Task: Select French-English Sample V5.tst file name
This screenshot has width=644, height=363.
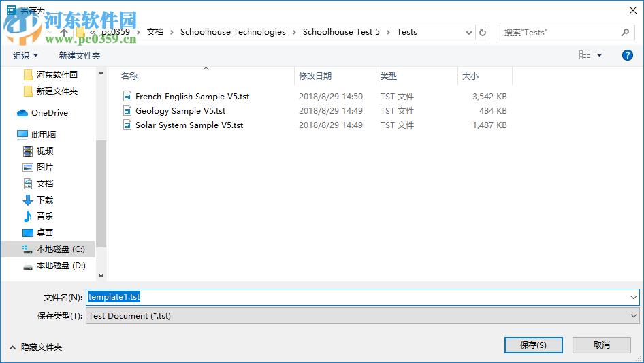Action: coord(192,96)
